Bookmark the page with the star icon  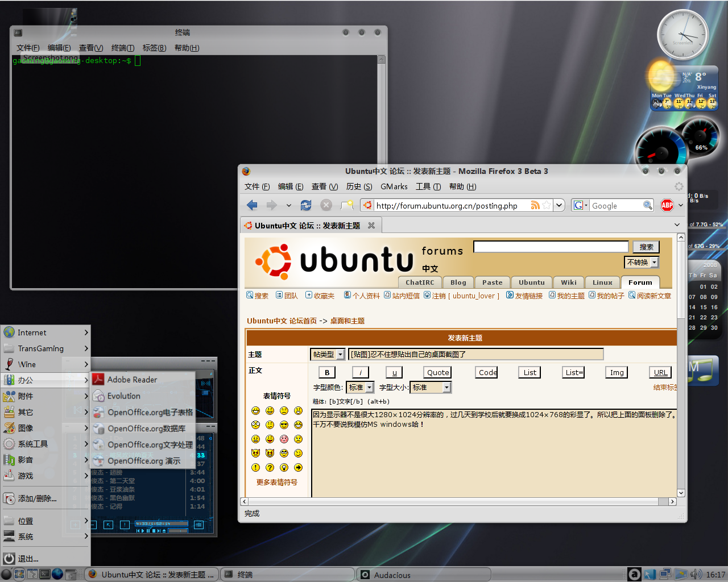(547, 205)
